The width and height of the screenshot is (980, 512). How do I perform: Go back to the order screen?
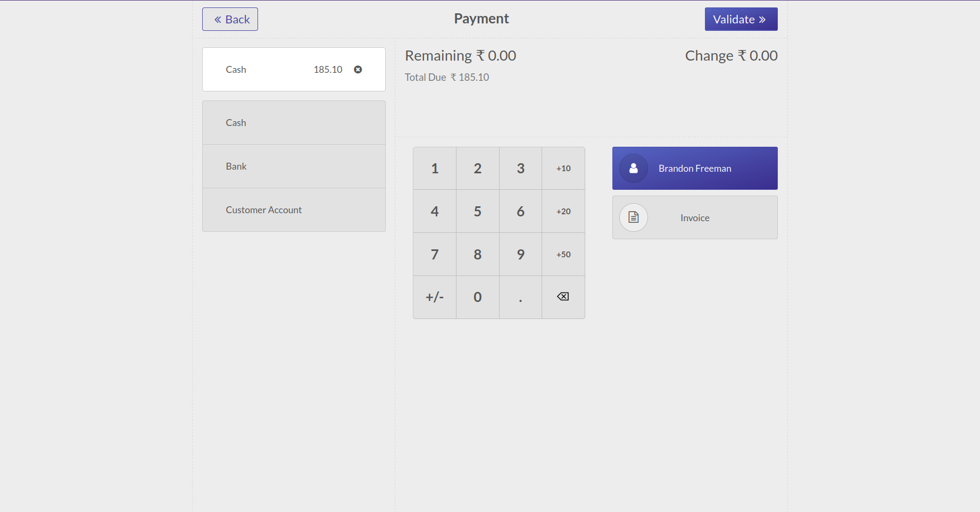click(x=230, y=19)
